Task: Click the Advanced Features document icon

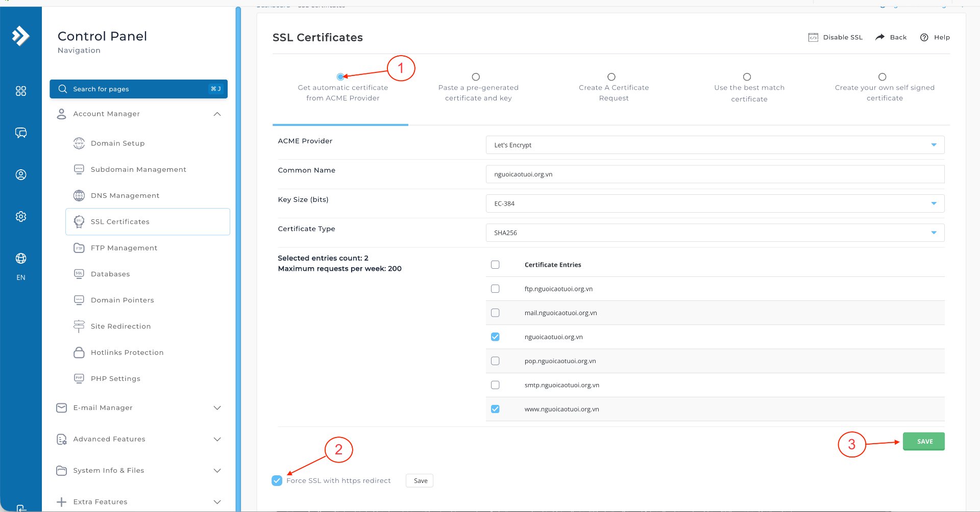Action: (x=61, y=439)
